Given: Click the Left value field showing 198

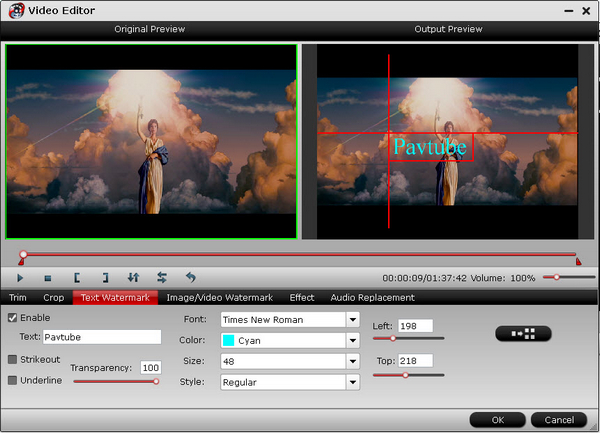Looking at the screenshot, I should tap(415, 326).
